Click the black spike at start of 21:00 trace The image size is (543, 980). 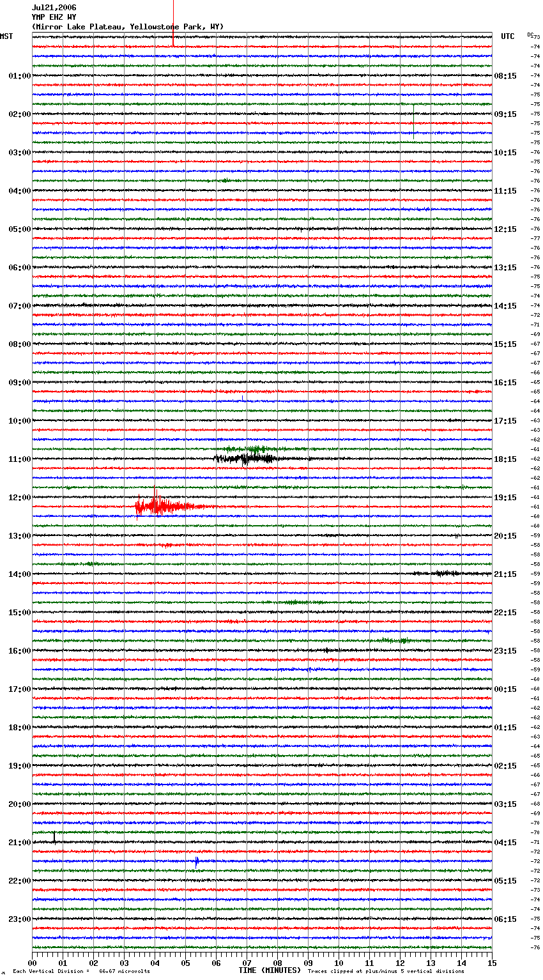pyautogui.click(x=54, y=838)
